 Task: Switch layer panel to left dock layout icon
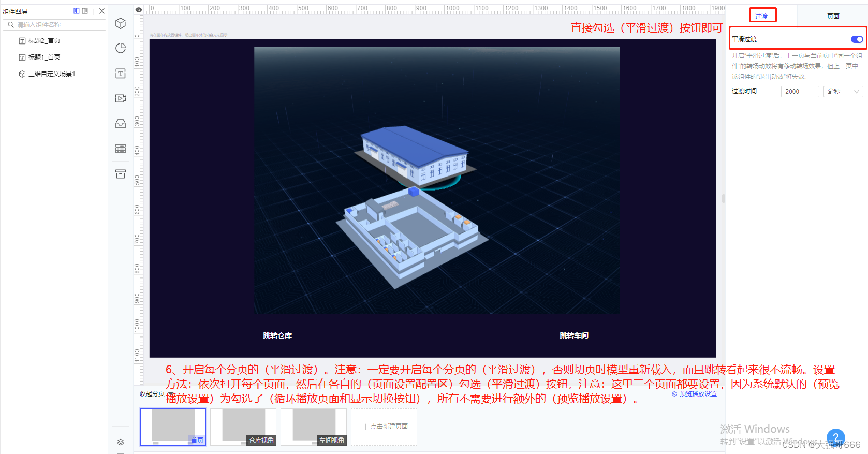pos(77,11)
